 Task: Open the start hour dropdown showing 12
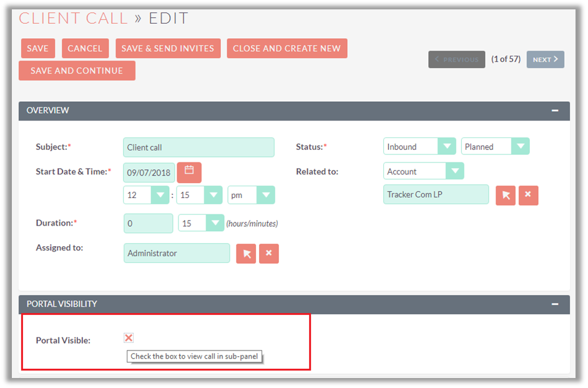146,195
